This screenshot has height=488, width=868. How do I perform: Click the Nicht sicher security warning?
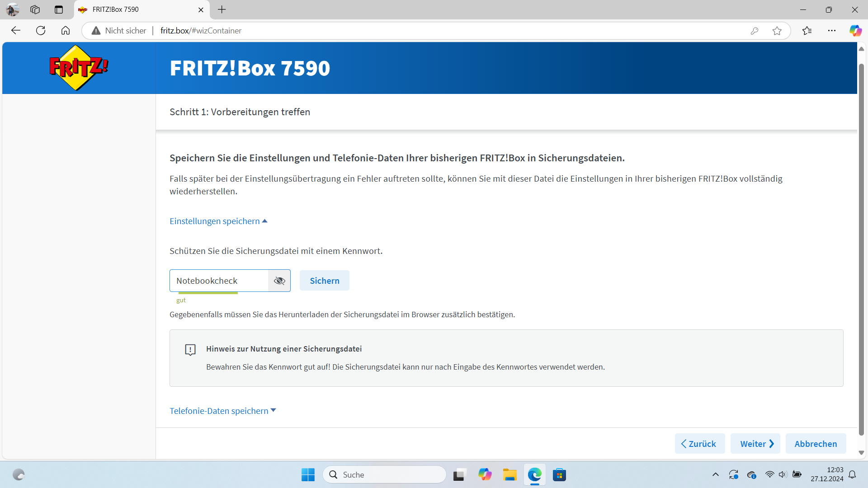[119, 31]
